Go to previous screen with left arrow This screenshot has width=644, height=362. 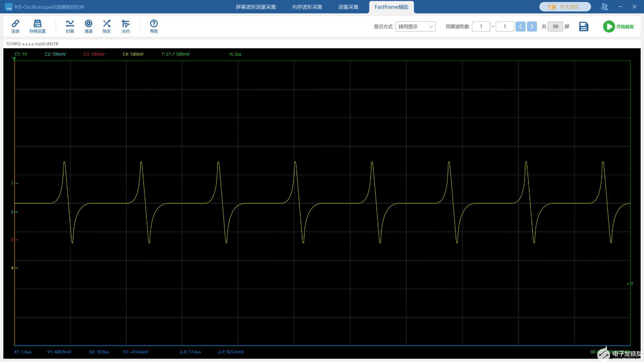pyautogui.click(x=520, y=26)
